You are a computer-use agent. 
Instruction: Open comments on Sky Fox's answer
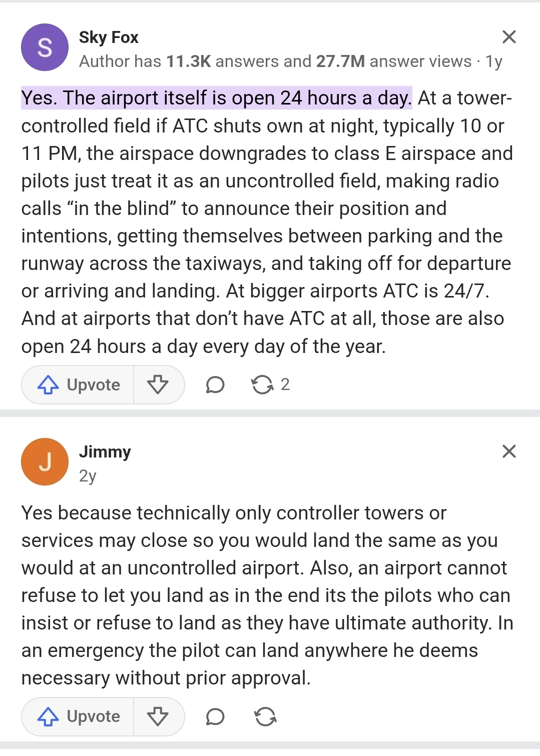pos(215,384)
